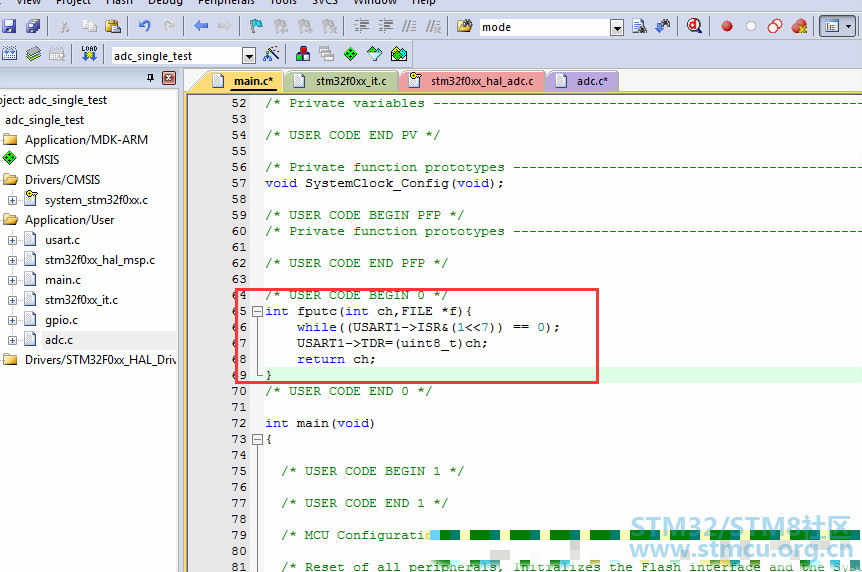Download code to flash with LOAD
The image size is (862, 572).
coord(89,54)
